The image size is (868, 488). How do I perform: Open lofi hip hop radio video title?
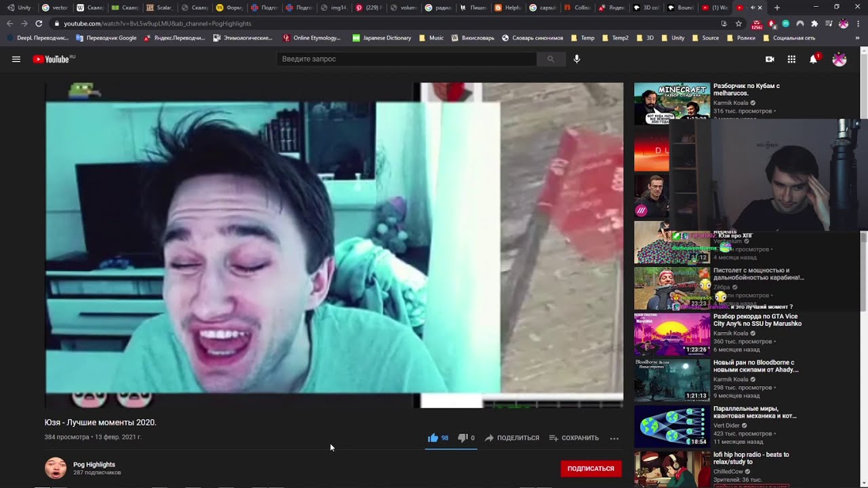coord(751,458)
